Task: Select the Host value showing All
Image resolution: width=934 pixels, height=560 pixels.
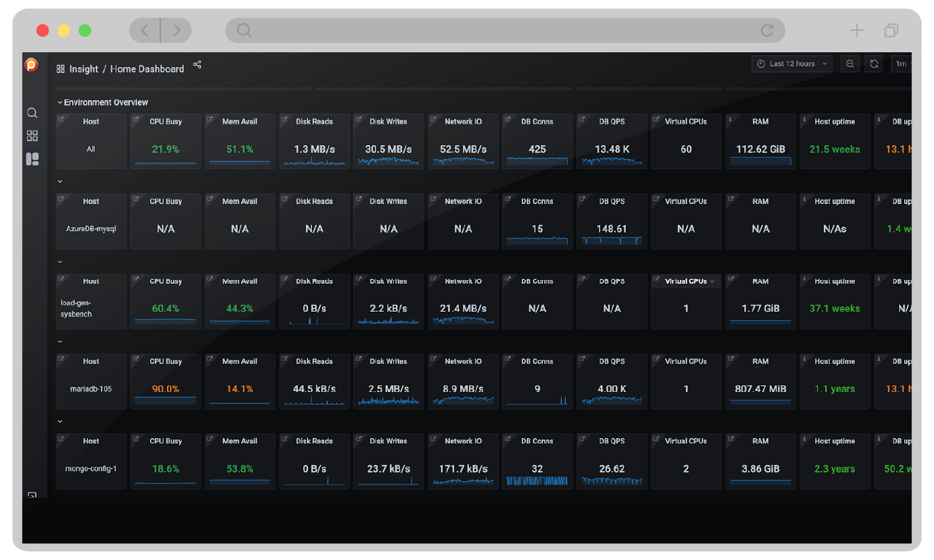Action: [x=91, y=149]
